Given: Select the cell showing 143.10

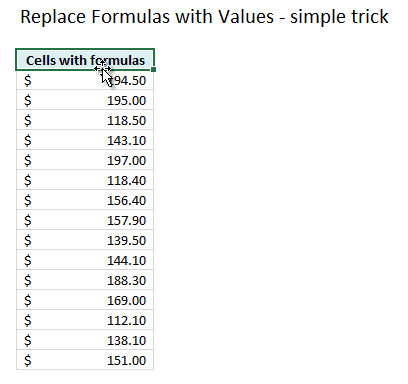Looking at the screenshot, I should pos(85,140).
